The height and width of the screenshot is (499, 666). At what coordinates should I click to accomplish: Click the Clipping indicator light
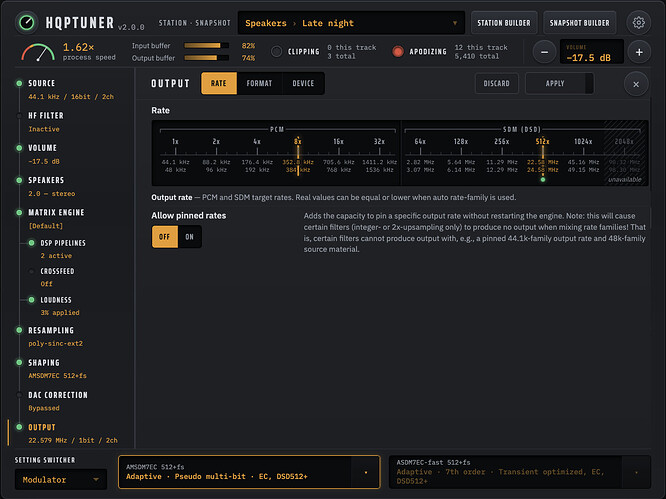(x=277, y=51)
